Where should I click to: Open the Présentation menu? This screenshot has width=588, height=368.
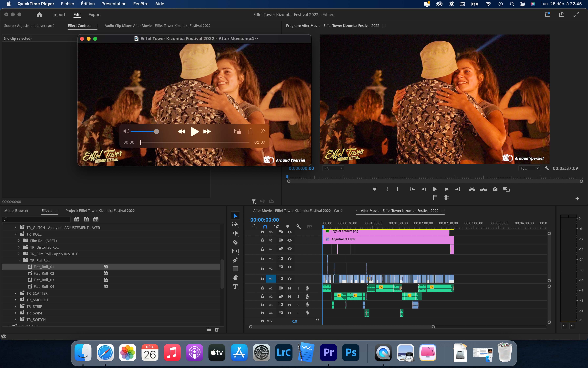coord(114,4)
